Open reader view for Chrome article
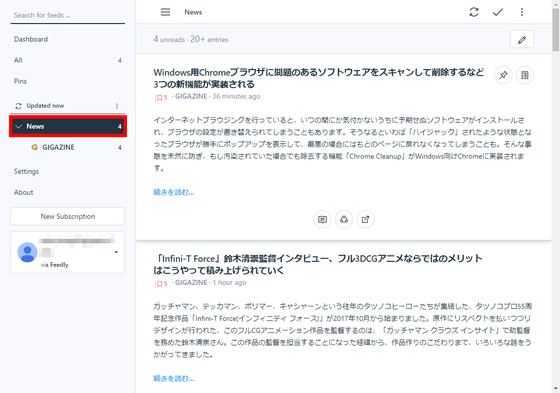560x393 pixels. (x=525, y=75)
